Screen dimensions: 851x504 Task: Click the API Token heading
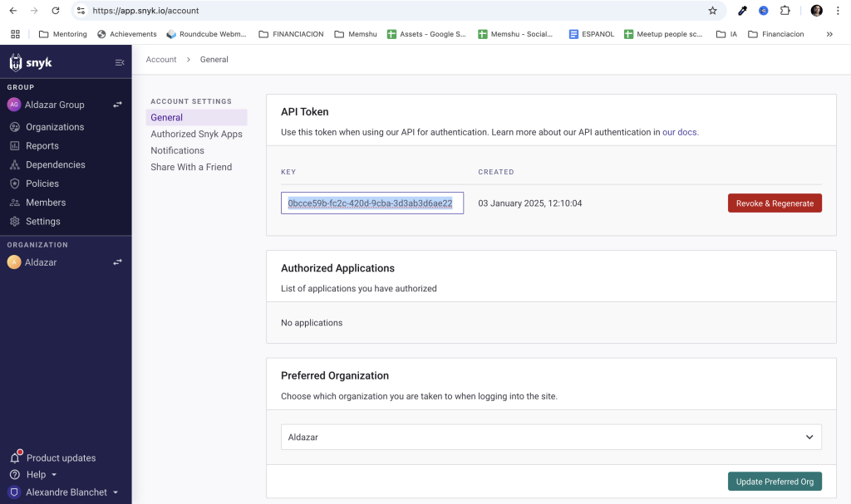[304, 112]
